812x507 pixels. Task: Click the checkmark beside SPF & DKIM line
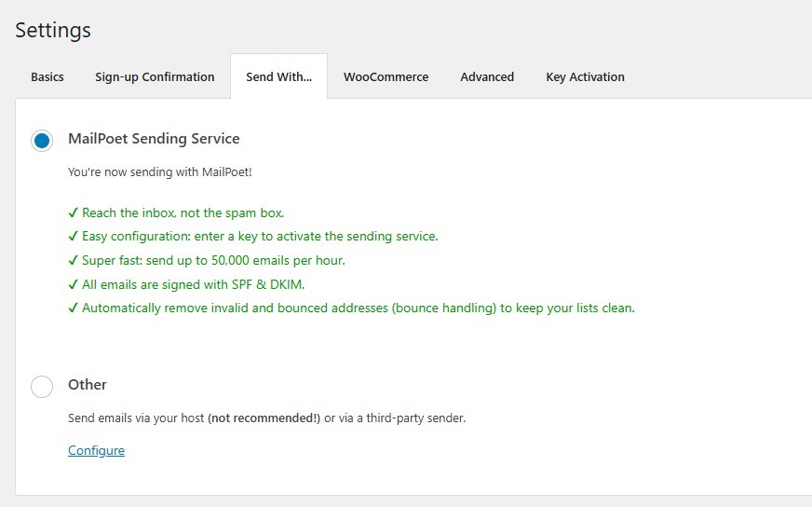pyautogui.click(x=74, y=284)
